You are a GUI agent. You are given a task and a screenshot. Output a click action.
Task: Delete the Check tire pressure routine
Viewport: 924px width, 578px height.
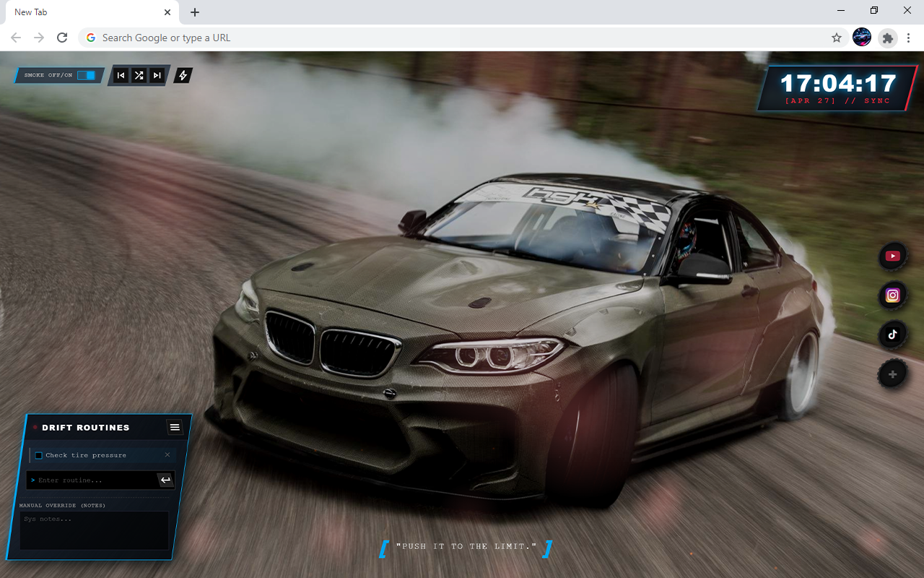[x=167, y=454]
